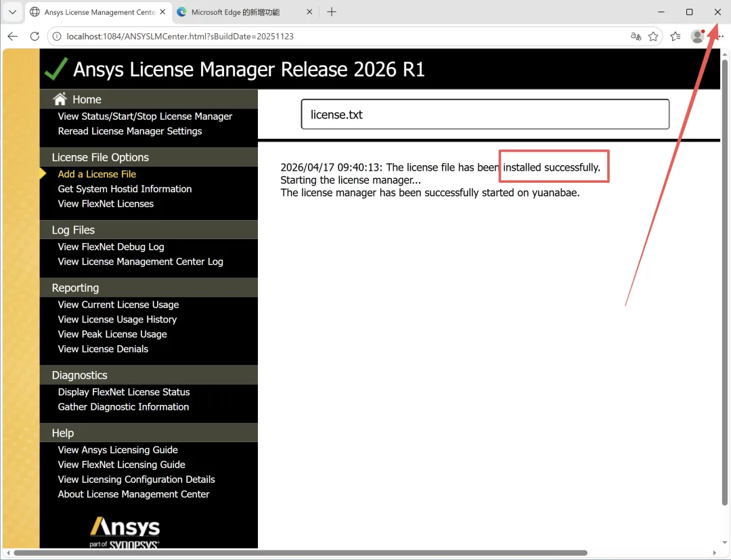Open Display FlexNet License Status
Image resolution: width=731 pixels, height=560 pixels.
[124, 392]
